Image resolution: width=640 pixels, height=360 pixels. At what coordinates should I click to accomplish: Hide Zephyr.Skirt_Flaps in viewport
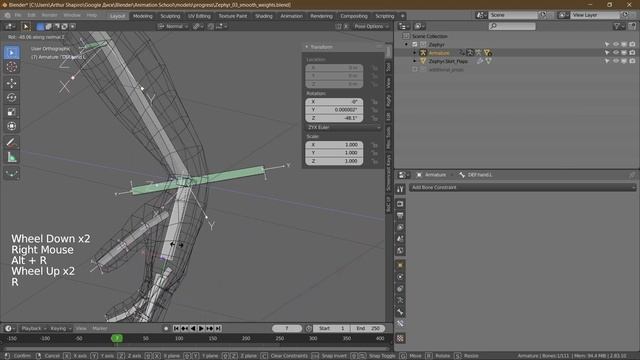pyautogui.click(x=616, y=61)
